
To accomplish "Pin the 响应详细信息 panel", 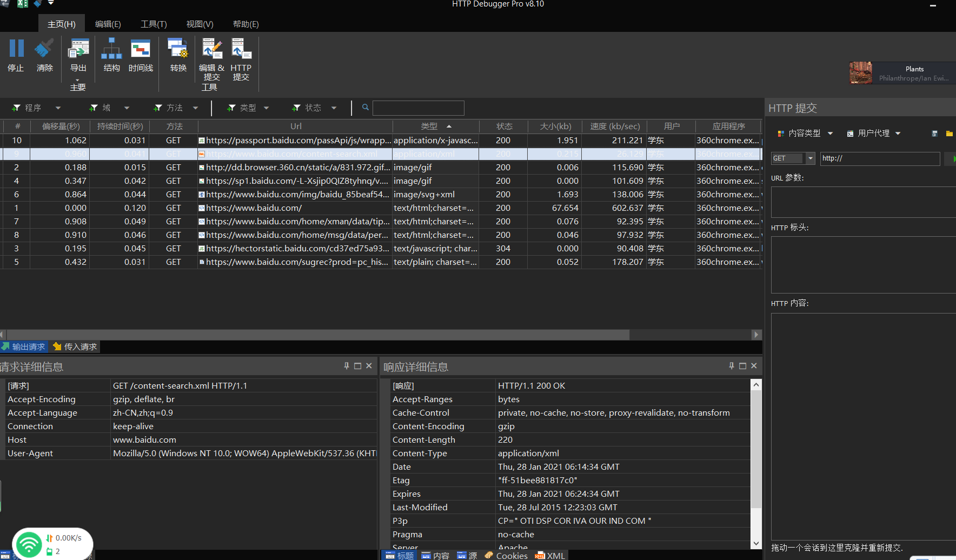I will [732, 366].
